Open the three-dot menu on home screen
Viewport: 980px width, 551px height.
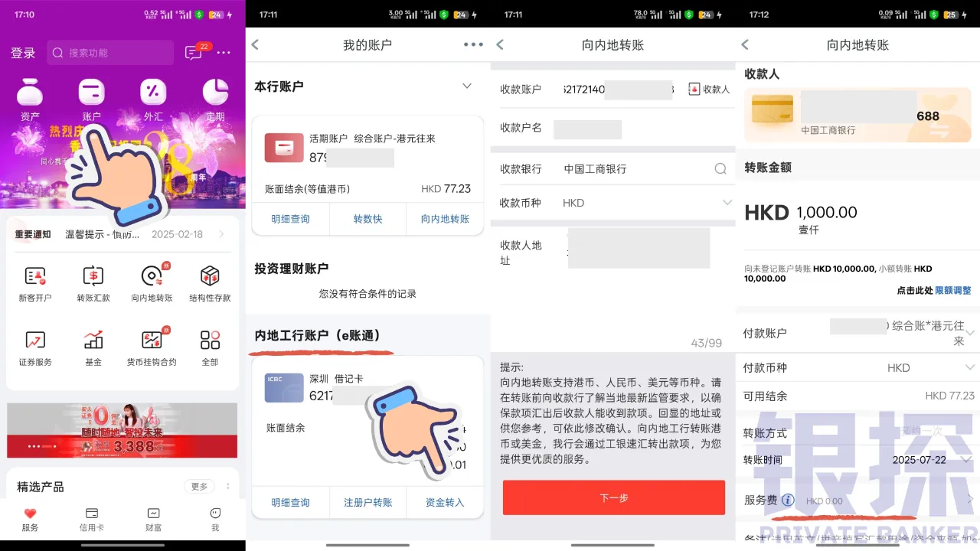(224, 53)
